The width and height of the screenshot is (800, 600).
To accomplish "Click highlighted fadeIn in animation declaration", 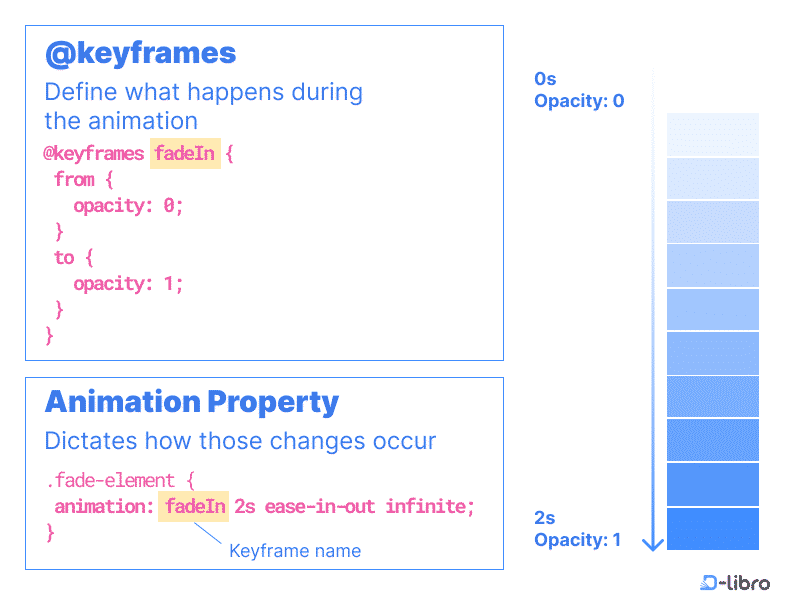I will pyautogui.click(x=195, y=506).
